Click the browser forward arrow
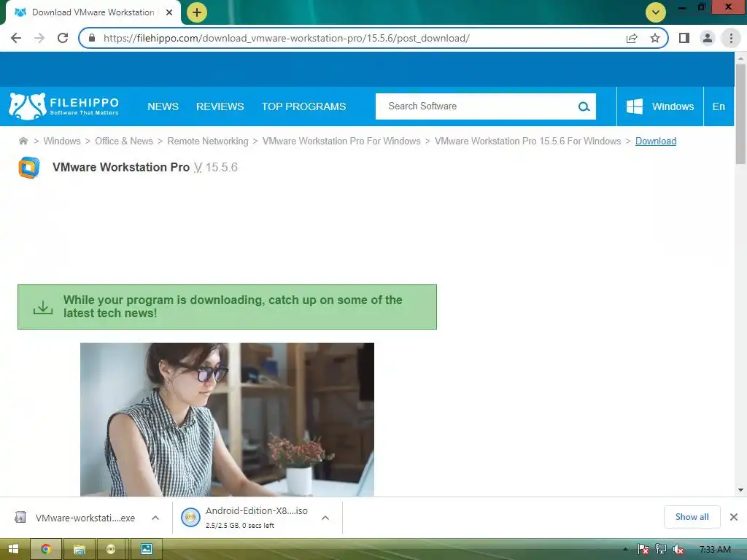This screenshot has height=560, width=747. pos(39,38)
